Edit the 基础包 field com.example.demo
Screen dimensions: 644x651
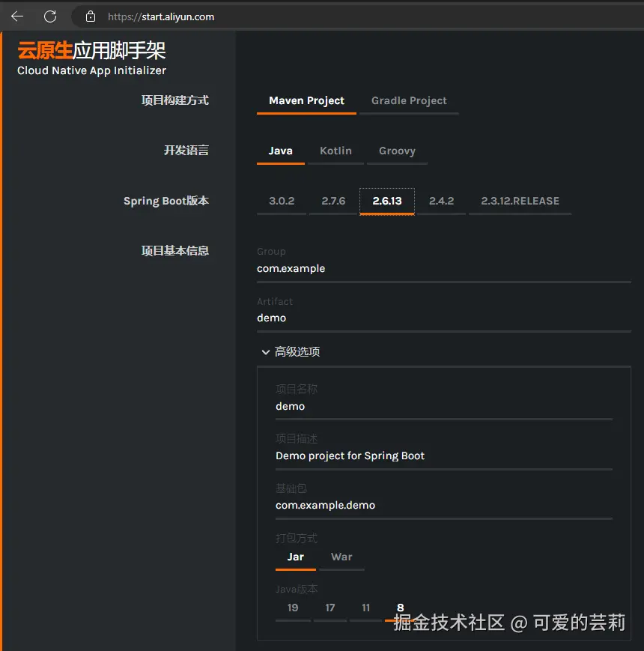[x=444, y=505]
